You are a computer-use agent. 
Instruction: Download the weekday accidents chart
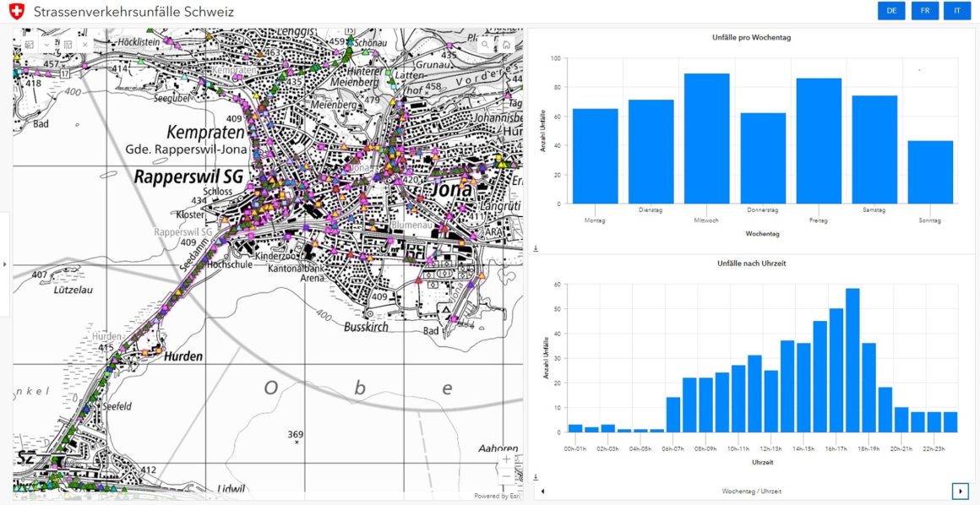point(535,249)
